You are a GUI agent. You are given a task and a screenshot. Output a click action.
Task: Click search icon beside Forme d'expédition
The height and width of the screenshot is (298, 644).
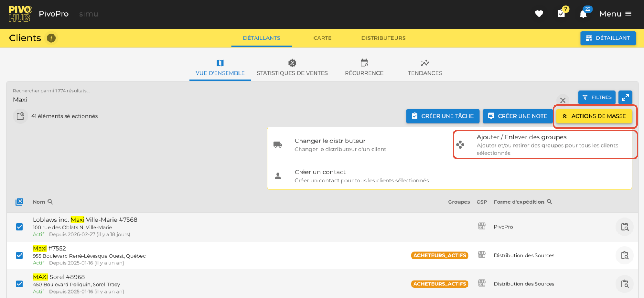click(550, 202)
